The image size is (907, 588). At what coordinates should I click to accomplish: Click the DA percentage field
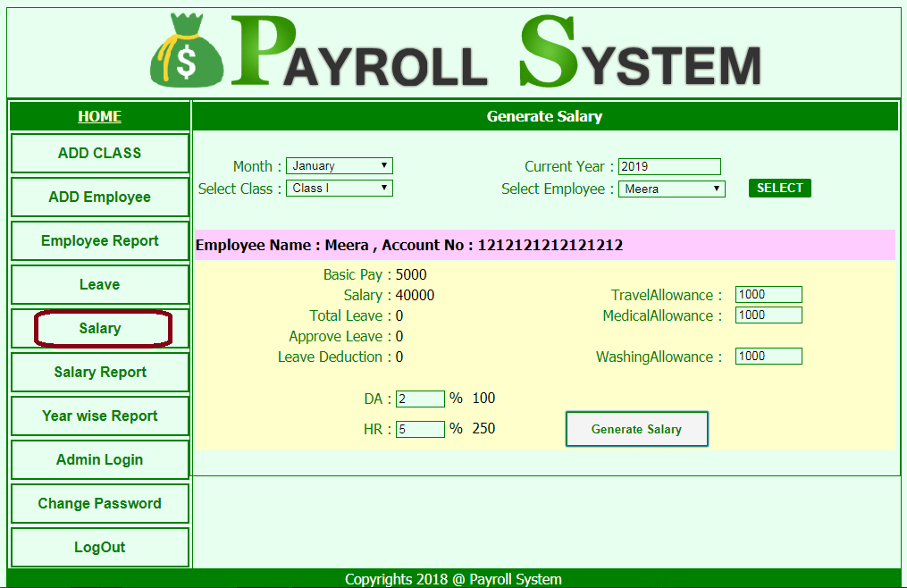click(420, 399)
